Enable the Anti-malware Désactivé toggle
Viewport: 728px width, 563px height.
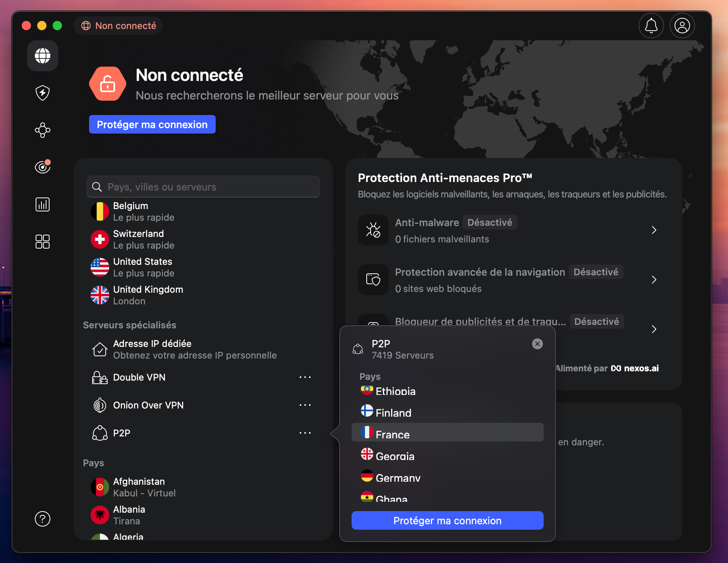point(489,222)
